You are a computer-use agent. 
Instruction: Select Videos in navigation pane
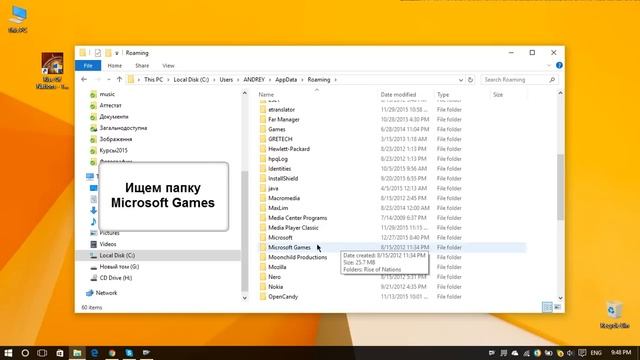pyautogui.click(x=108, y=244)
